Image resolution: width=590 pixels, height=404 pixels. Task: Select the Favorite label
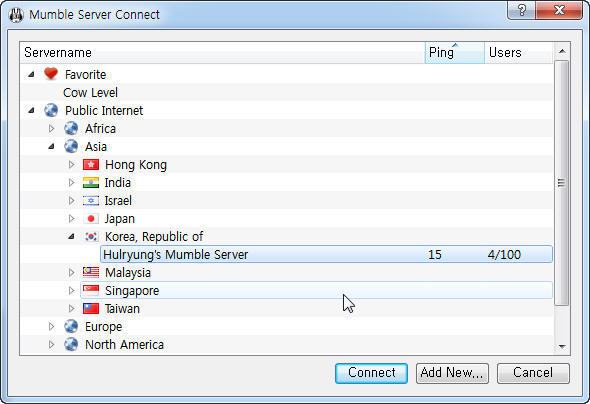(x=85, y=74)
